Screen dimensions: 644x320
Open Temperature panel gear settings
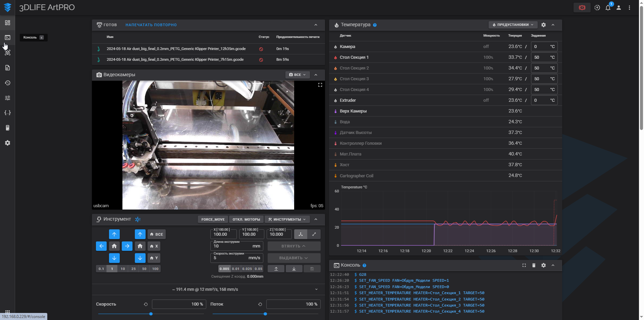[543, 25]
